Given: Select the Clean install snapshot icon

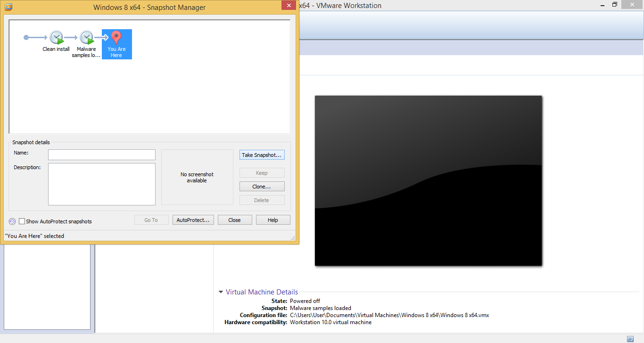Looking at the screenshot, I should click(57, 38).
